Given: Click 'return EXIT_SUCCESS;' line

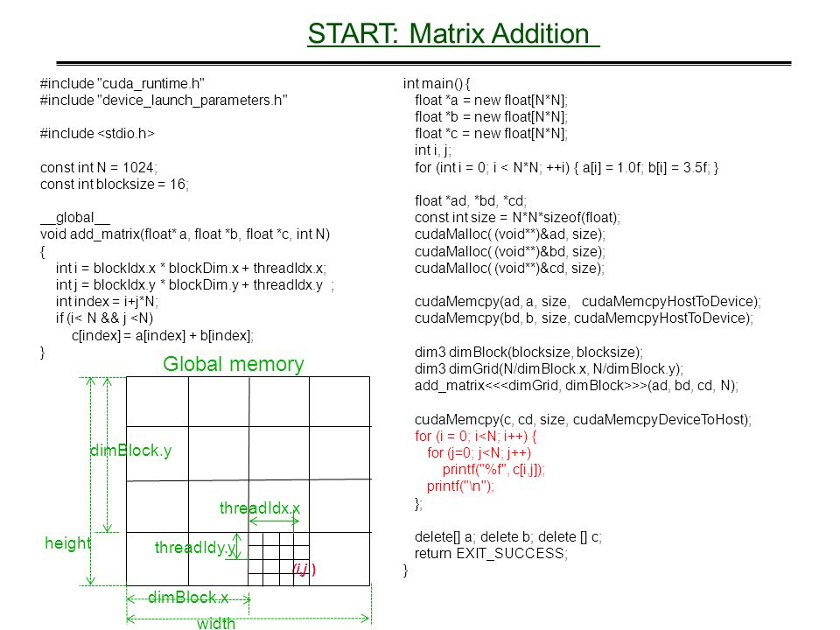Looking at the screenshot, I should [x=491, y=553].
